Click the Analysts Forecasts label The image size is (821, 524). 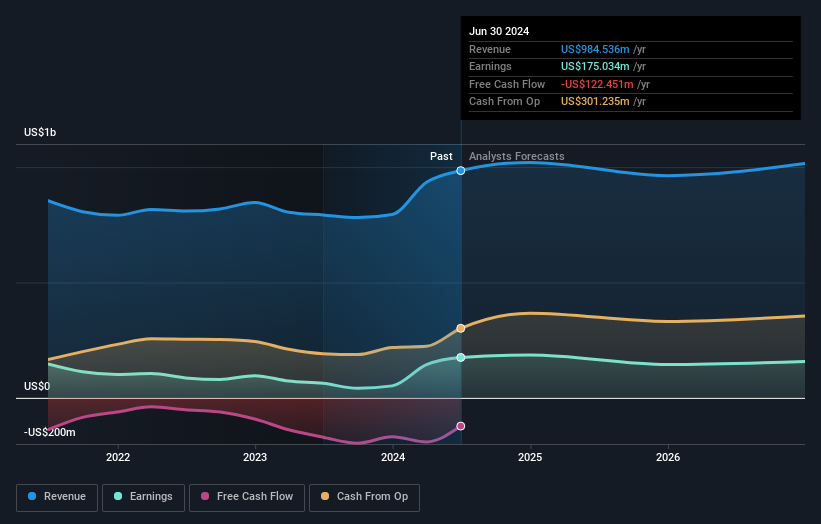click(516, 156)
